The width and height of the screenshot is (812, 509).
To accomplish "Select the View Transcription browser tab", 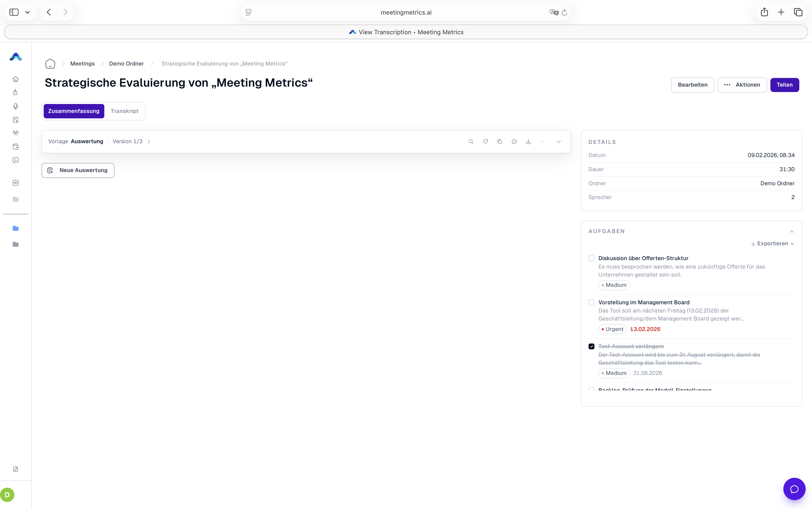I will coord(406,32).
